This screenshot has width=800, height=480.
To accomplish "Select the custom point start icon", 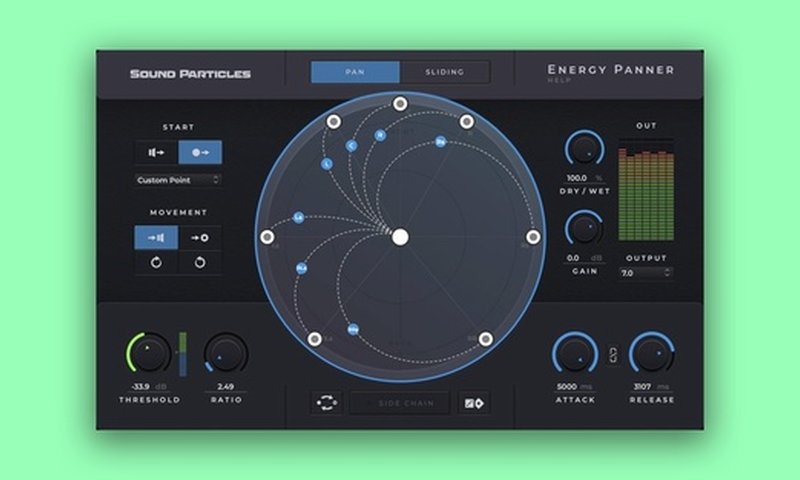I will [200, 153].
